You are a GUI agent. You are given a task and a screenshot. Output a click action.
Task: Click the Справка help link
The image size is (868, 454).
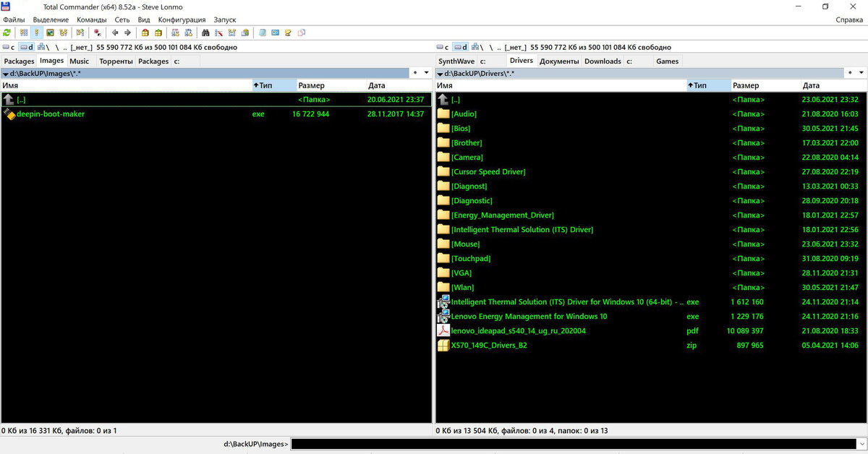tap(848, 20)
